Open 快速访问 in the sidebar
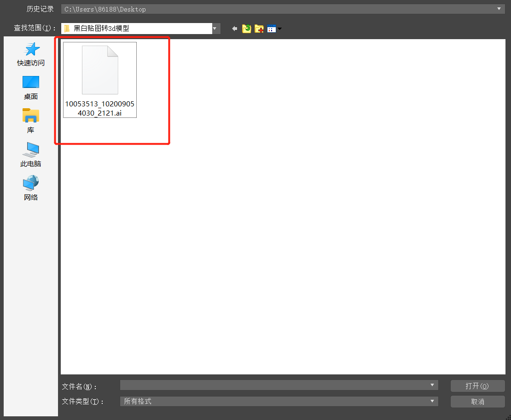This screenshot has width=511, height=420. [x=31, y=54]
